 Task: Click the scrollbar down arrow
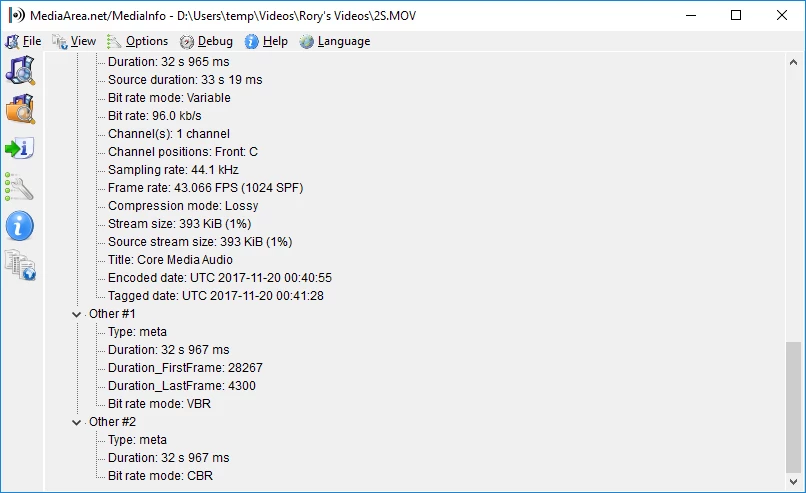(793, 482)
